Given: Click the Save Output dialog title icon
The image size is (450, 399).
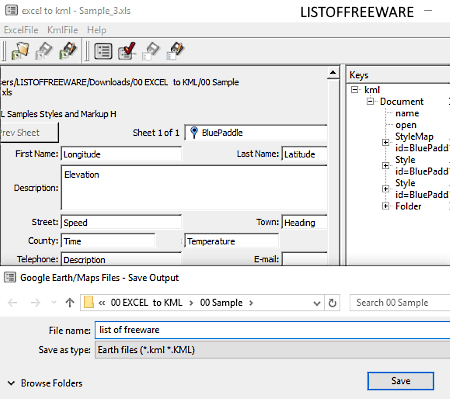Looking at the screenshot, I should coord(10,277).
